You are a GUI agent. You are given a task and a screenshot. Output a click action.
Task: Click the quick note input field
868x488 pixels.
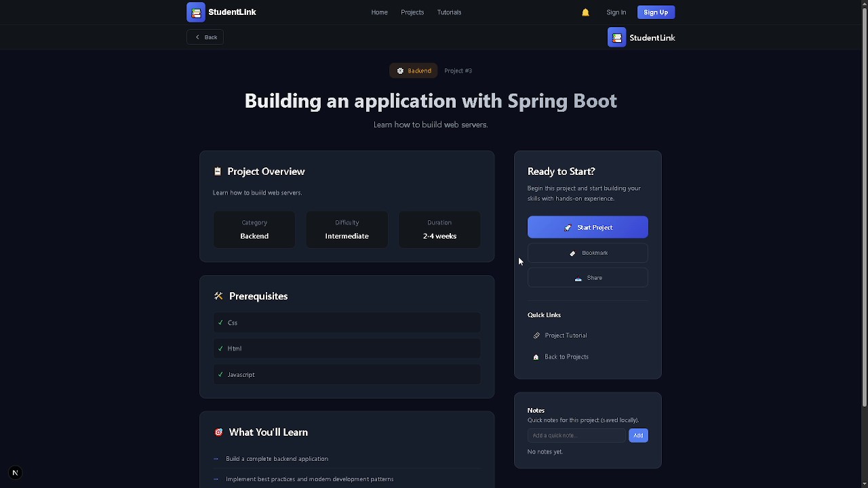pyautogui.click(x=576, y=435)
